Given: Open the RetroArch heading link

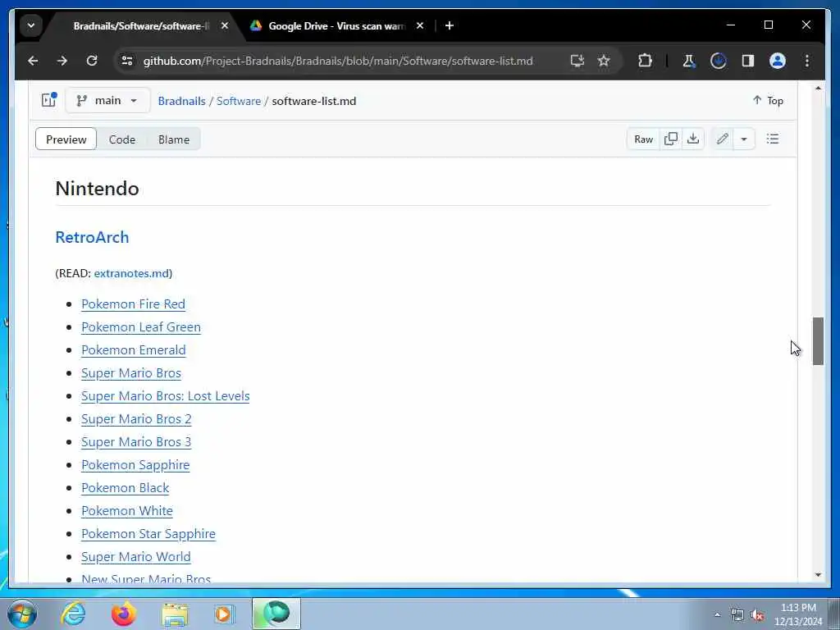Looking at the screenshot, I should [x=92, y=237].
